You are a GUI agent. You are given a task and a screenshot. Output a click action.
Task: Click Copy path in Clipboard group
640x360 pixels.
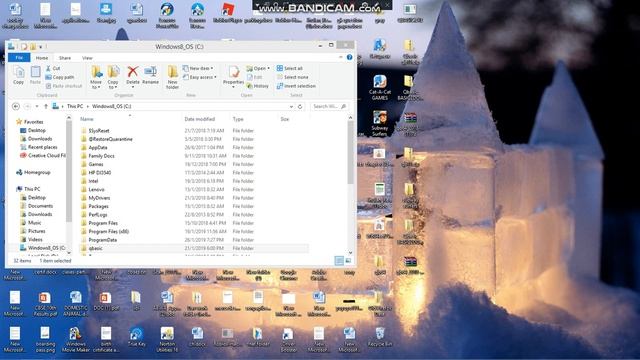[x=60, y=77]
